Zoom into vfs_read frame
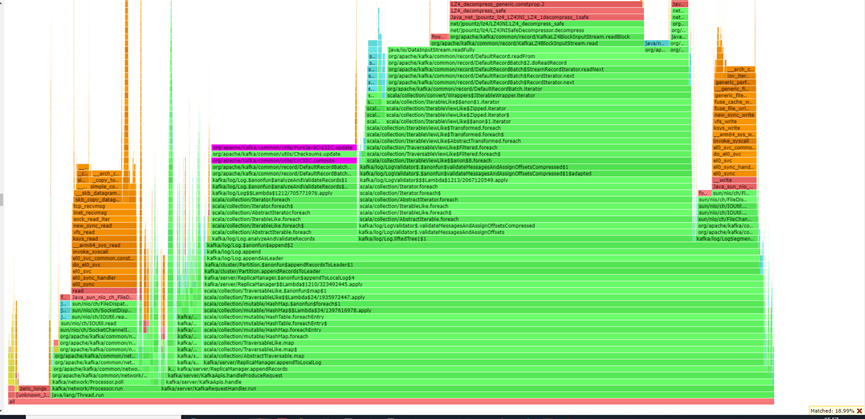 pyautogui.click(x=104, y=232)
